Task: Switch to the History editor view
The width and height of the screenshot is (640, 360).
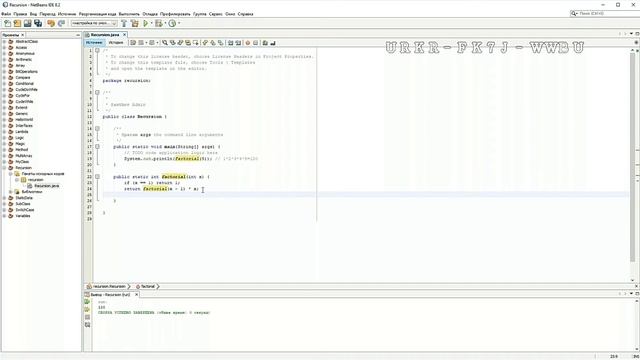Action: coord(116,42)
